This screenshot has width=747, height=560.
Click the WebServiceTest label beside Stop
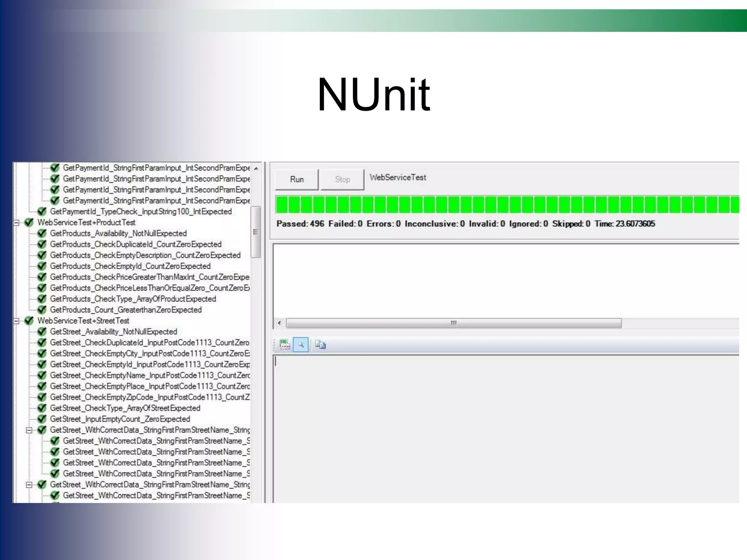click(x=398, y=178)
